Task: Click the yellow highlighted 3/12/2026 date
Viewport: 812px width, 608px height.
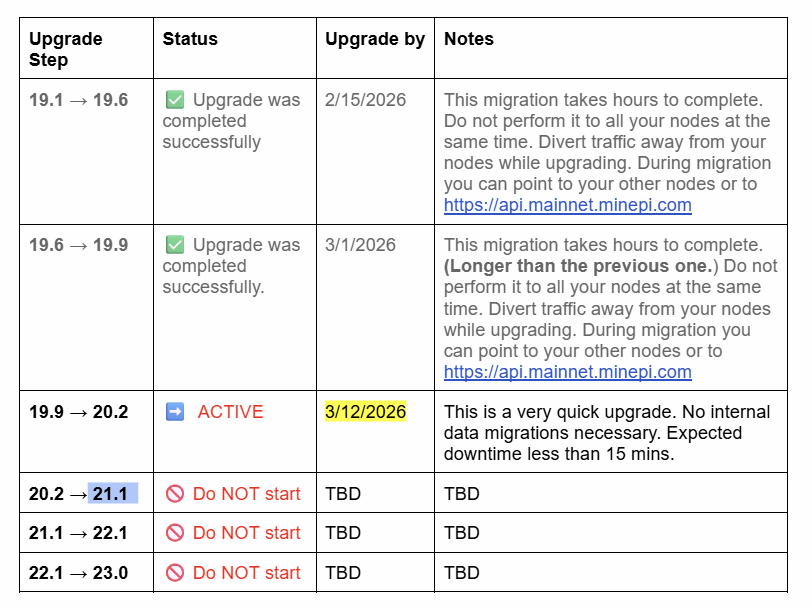Action: point(366,412)
